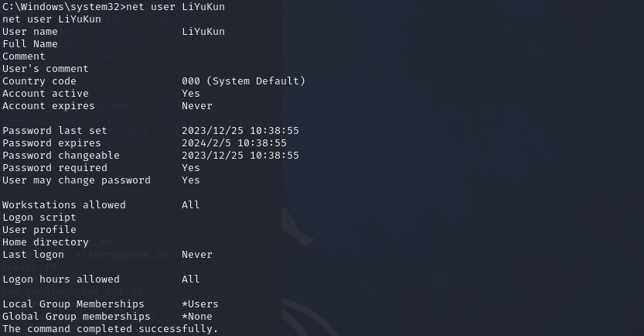This screenshot has width=644, height=336.
Task: Click the Account expires Never value
Action: [197, 106]
